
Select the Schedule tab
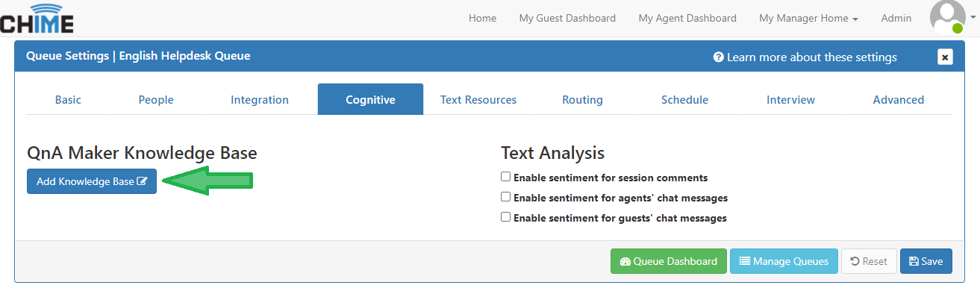point(684,99)
